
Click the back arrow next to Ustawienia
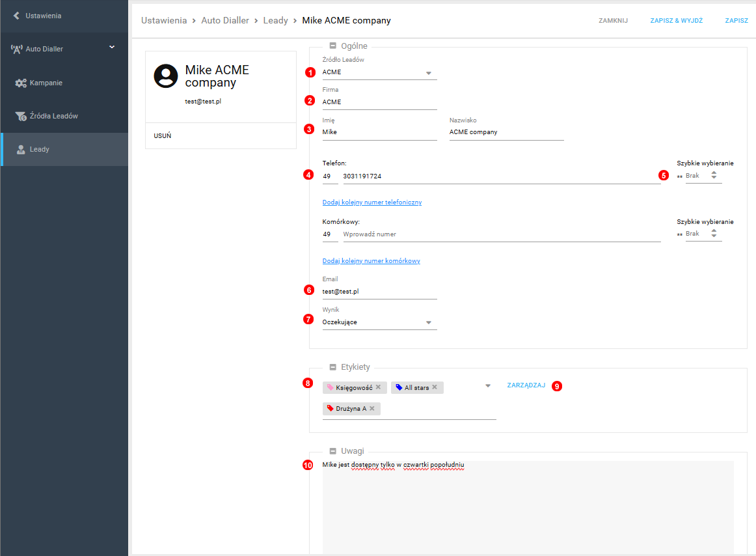(16, 16)
